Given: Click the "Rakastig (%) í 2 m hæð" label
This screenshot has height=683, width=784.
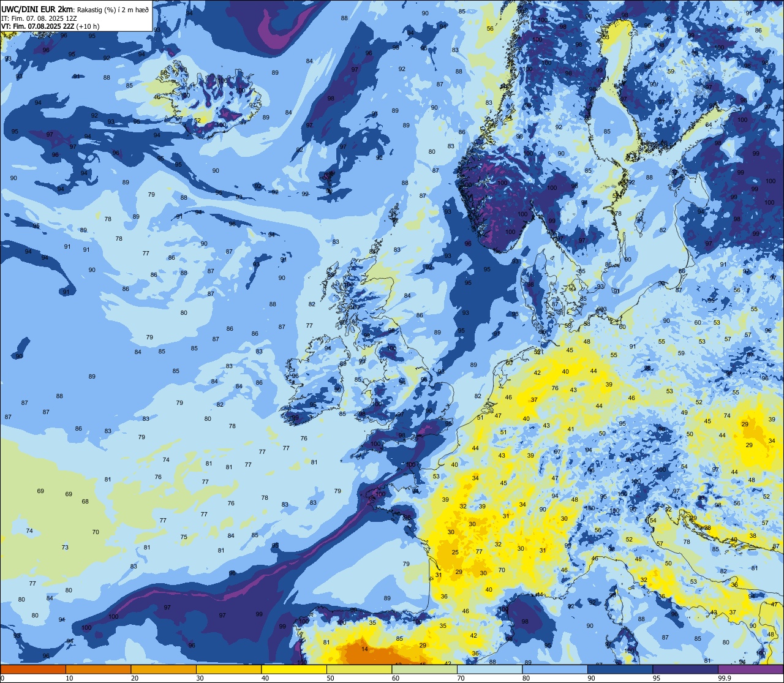Looking at the screenshot, I should tap(113, 9).
